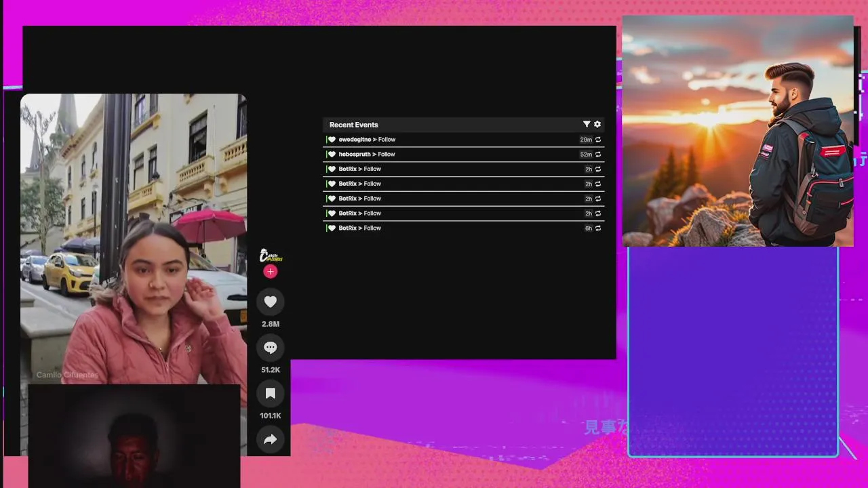Click the 6h timestamp
The image size is (868, 488).
[x=589, y=228]
